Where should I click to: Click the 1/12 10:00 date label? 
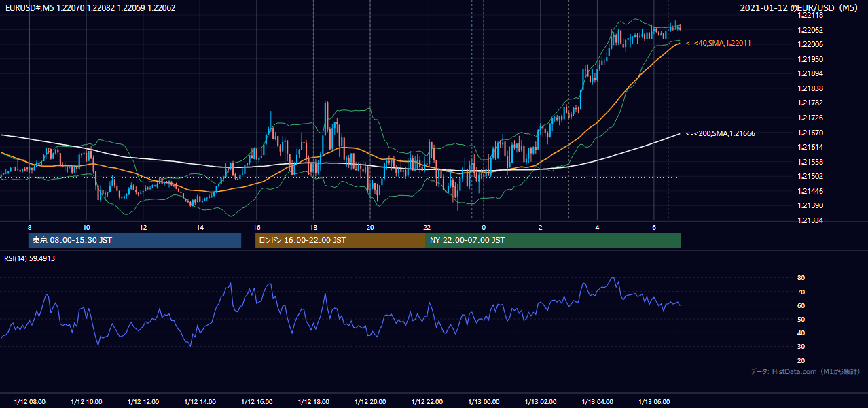[86, 402]
